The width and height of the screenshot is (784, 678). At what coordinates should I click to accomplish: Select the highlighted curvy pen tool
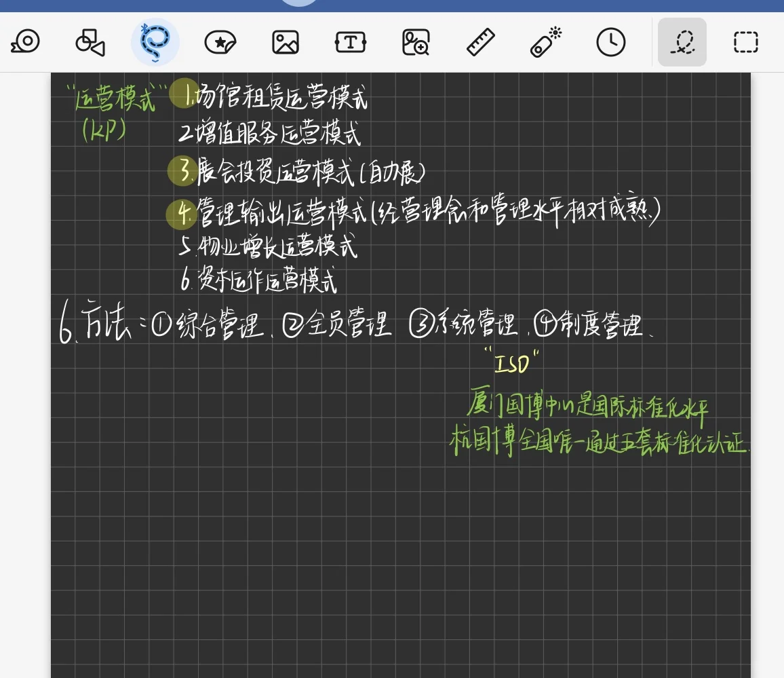[x=155, y=42]
